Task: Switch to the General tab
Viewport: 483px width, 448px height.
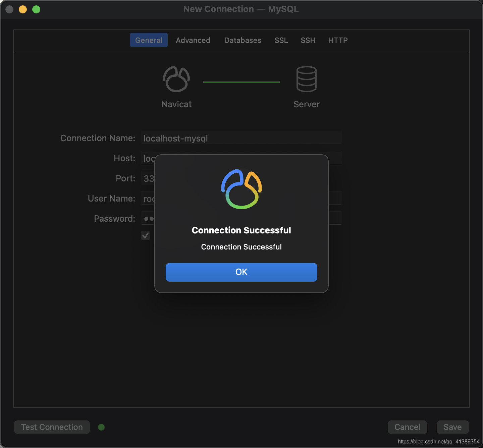Action: pyautogui.click(x=149, y=40)
